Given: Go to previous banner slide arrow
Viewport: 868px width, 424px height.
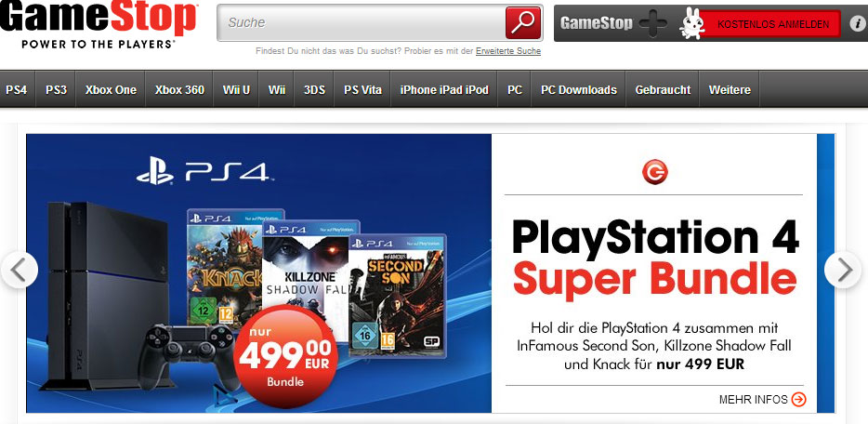Looking at the screenshot, I should (20, 270).
